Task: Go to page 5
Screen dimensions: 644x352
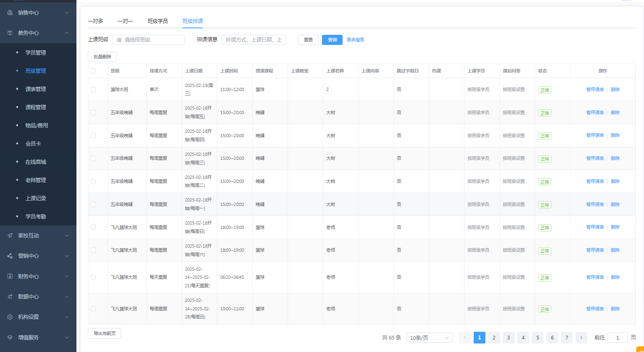Action: tap(538, 337)
